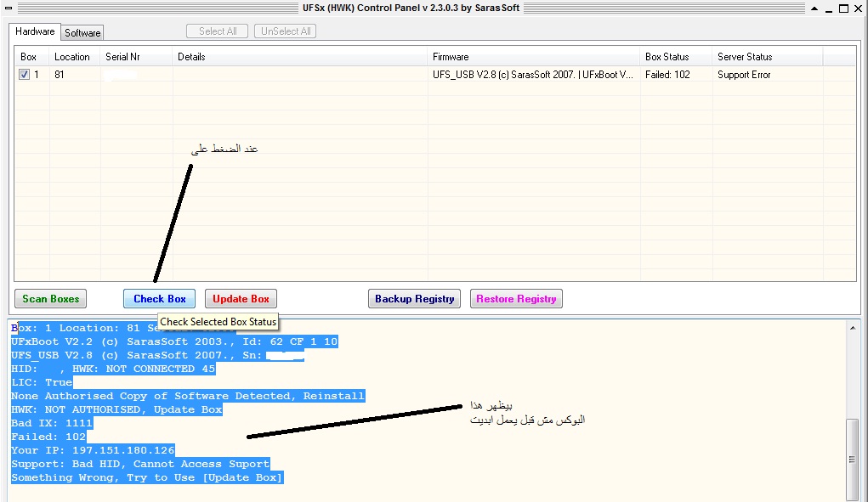Click the Backup Registry button

coord(415,298)
